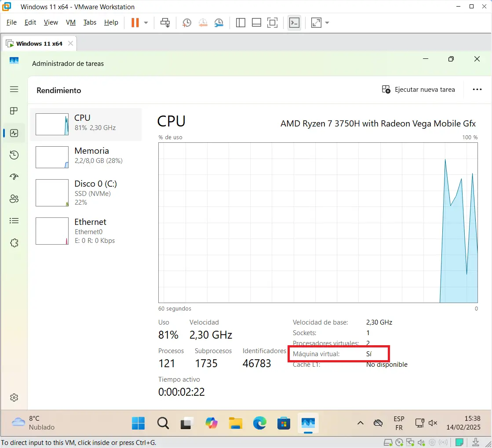
Task: Open the View menu
Action: click(x=51, y=22)
